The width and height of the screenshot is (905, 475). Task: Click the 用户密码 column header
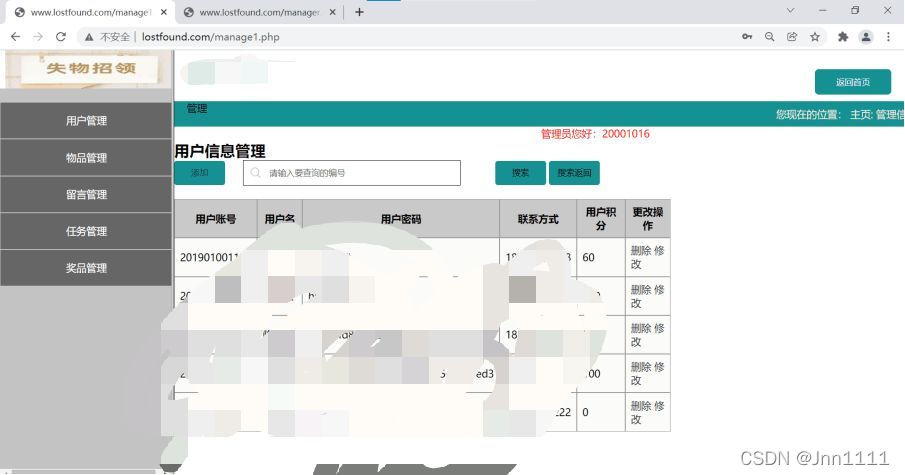coord(401,219)
